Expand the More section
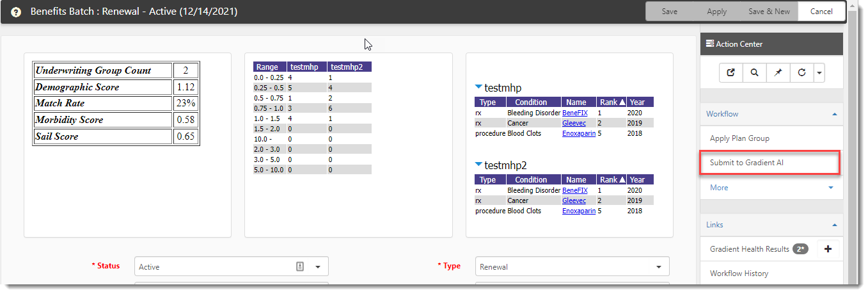Image resolution: width=868 pixels, height=294 pixels. click(831, 188)
